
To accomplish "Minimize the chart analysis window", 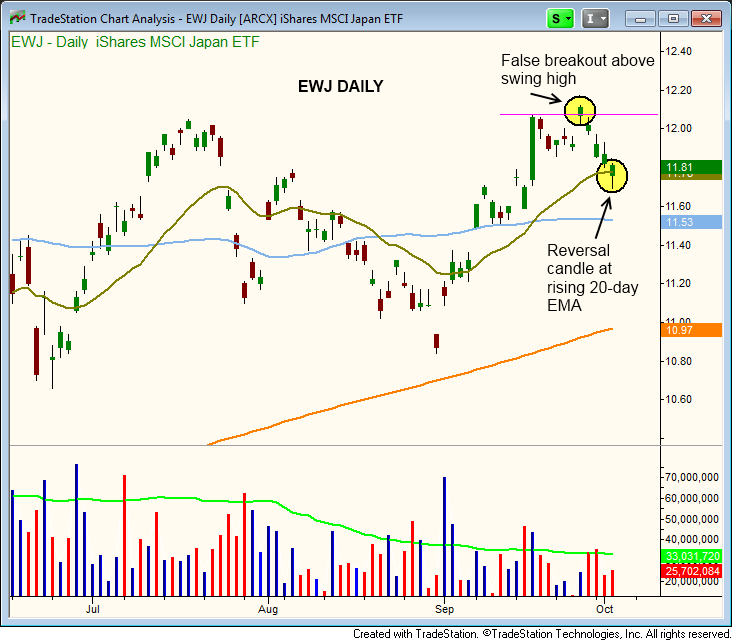I will [640, 19].
